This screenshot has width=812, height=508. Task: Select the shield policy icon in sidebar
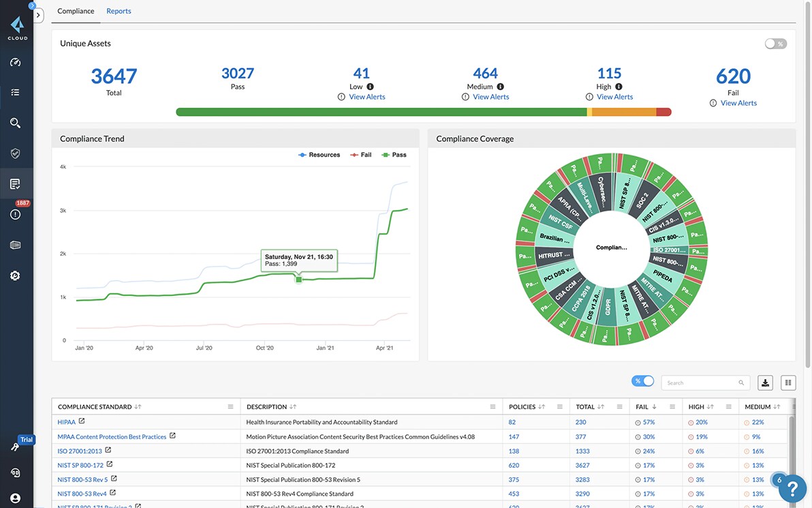click(x=16, y=153)
